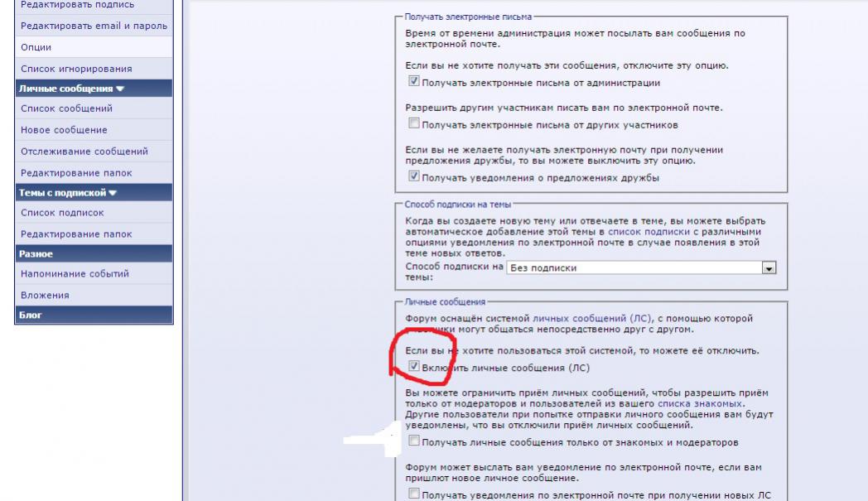Image resolution: width=868 pixels, height=501 pixels.
Task: Collapse the Темы с подпиской section arrow
Action: pos(113,193)
